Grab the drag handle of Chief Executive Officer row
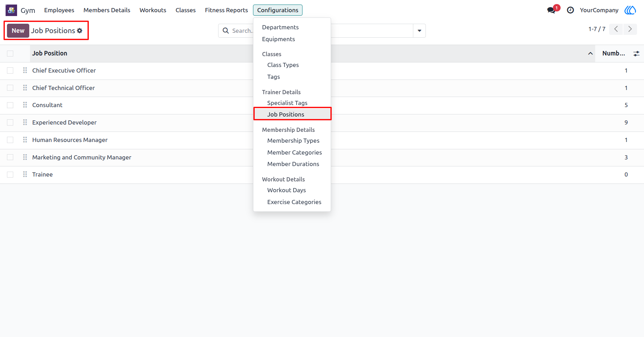 click(x=25, y=70)
